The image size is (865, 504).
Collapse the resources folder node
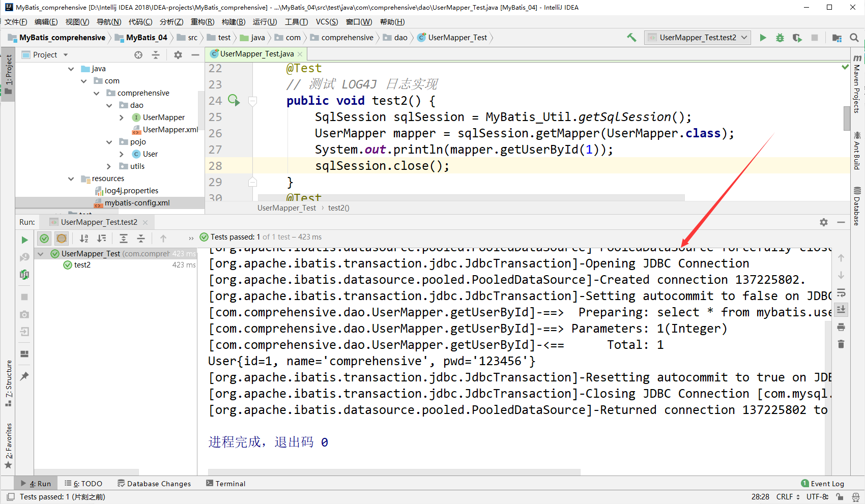(x=71, y=179)
